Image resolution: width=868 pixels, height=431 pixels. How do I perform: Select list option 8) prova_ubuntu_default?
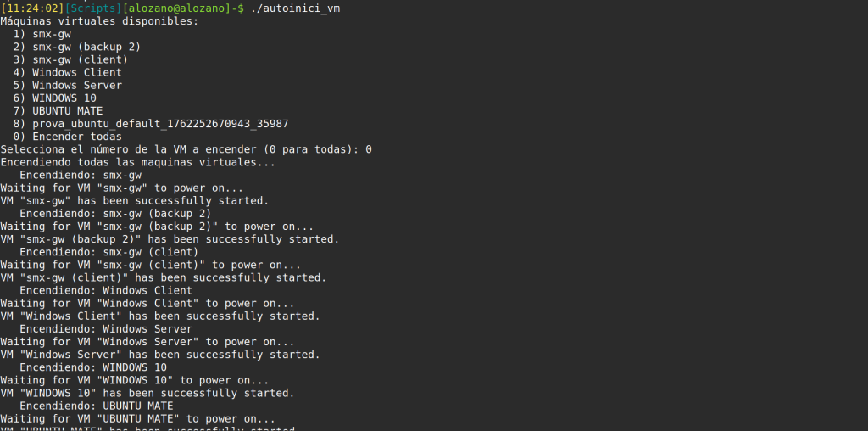coord(151,124)
